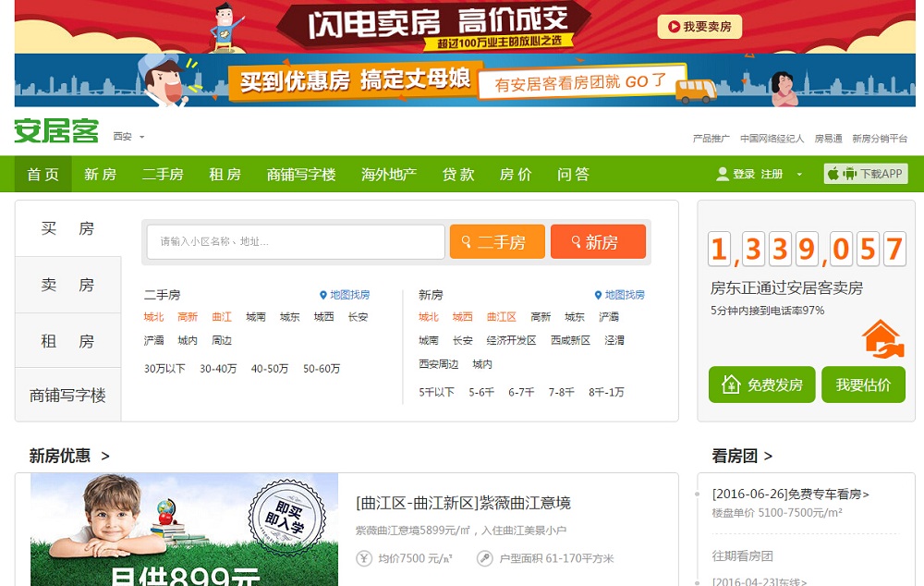The height and width of the screenshot is (586, 924).
Task: Choose the 30万以下 price filter
Action: pyautogui.click(x=164, y=369)
